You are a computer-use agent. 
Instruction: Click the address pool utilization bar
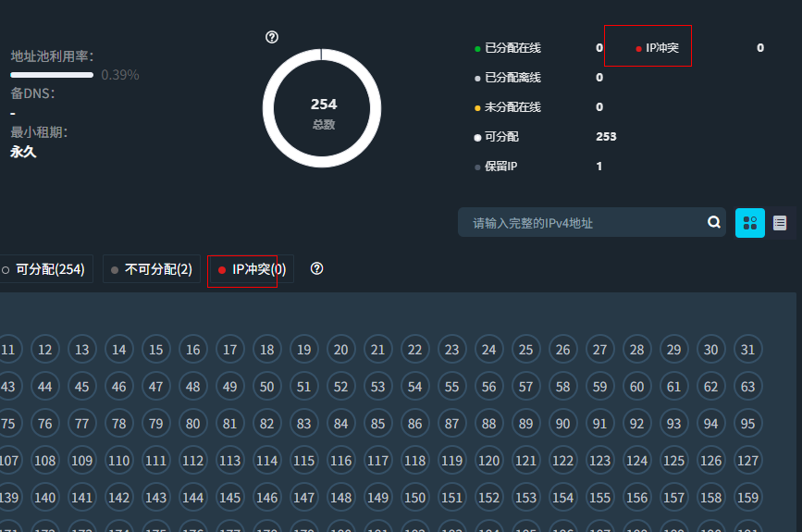[x=52, y=75]
